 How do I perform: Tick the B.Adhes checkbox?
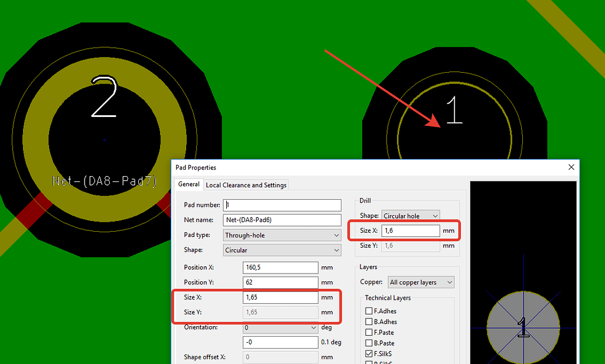pos(369,322)
